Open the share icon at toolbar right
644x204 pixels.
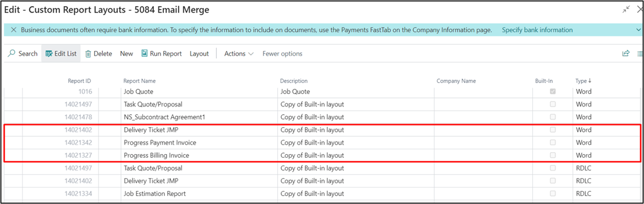click(x=626, y=54)
